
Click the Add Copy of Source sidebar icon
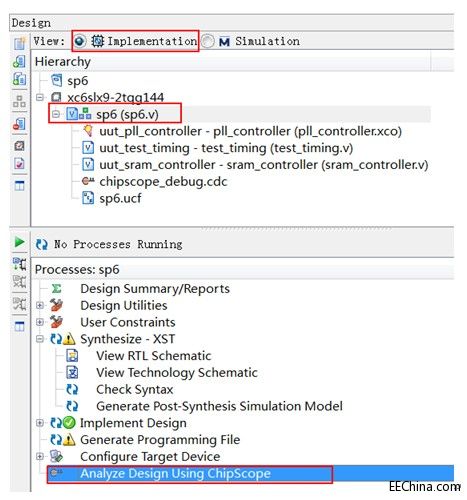[19, 79]
